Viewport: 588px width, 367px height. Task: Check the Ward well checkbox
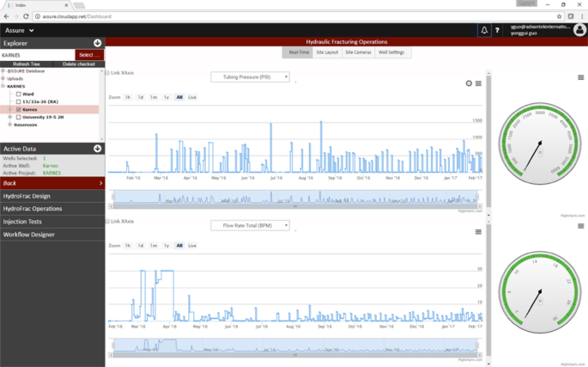(x=19, y=94)
